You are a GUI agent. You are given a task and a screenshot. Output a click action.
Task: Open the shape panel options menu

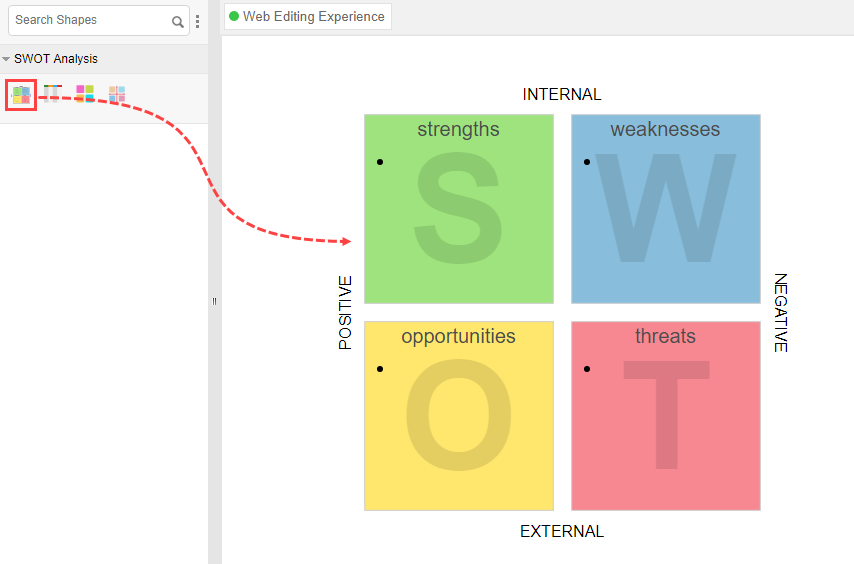coord(197,21)
